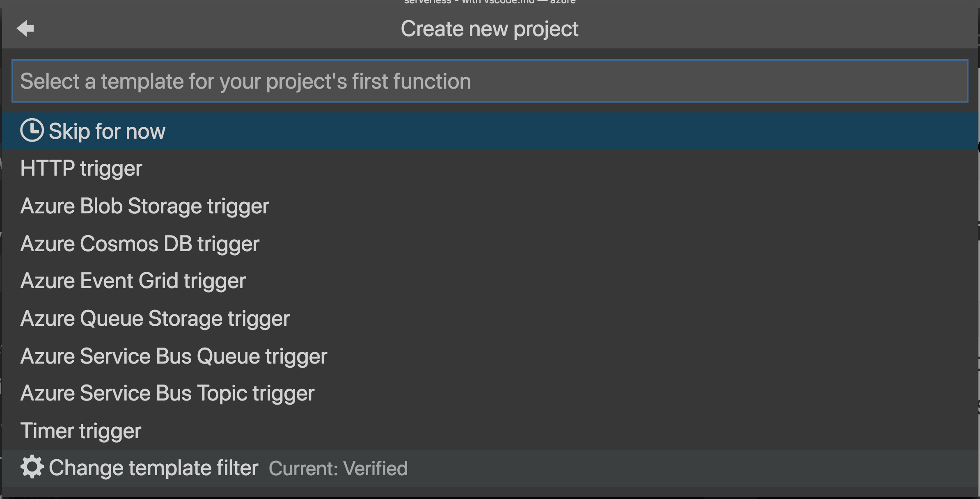
Task: Select the HTTP trigger template
Action: (x=81, y=168)
